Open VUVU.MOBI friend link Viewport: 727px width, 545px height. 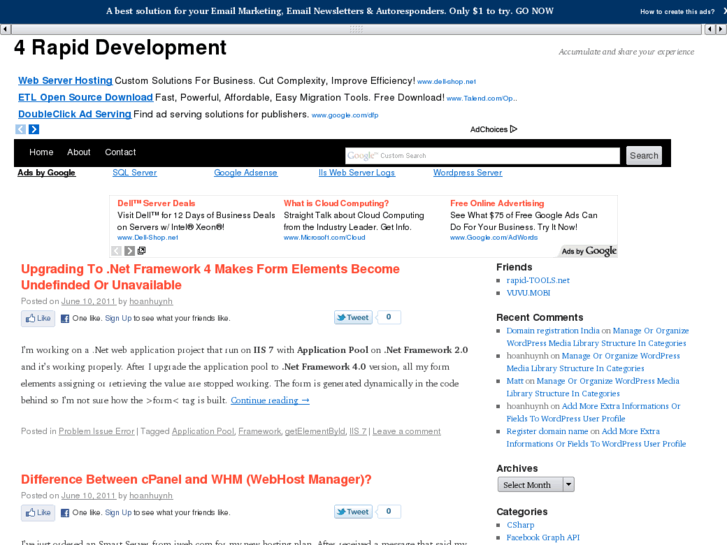pyautogui.click(x=528, y=293)
